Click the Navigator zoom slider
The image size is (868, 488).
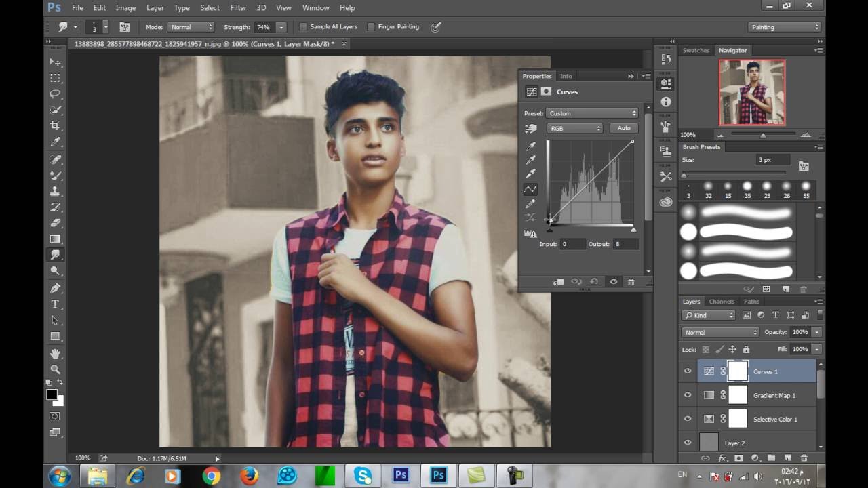coord(763,135)
